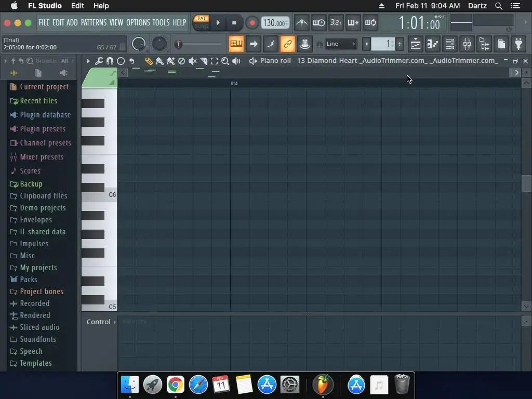Open the TOOLS menu
Screen dimensions: 532x399
pyautogui.click(x=161, y=23)
